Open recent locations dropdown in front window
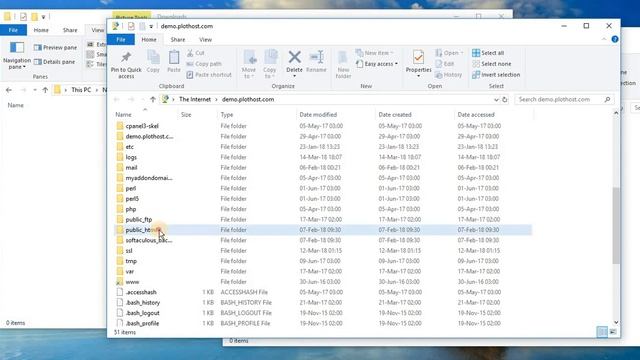The width and height of the screenshot is (640, 360). (x=142, y=100)
